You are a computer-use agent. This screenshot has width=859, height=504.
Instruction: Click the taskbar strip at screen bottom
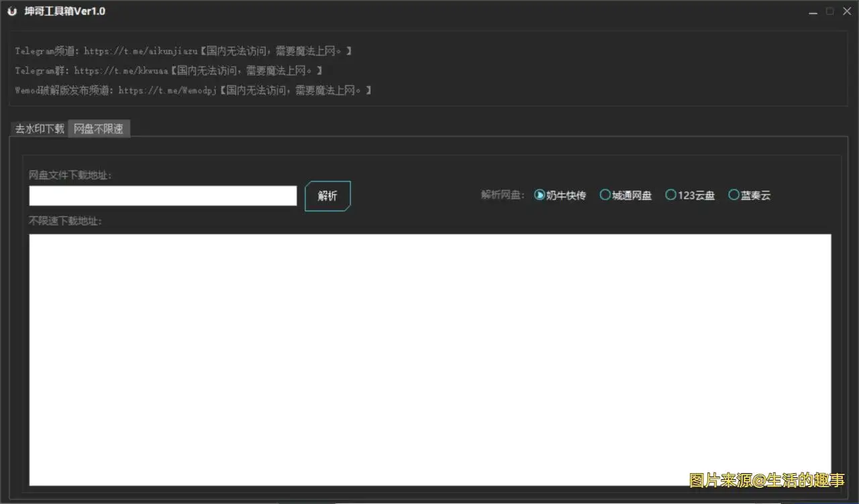429,501
